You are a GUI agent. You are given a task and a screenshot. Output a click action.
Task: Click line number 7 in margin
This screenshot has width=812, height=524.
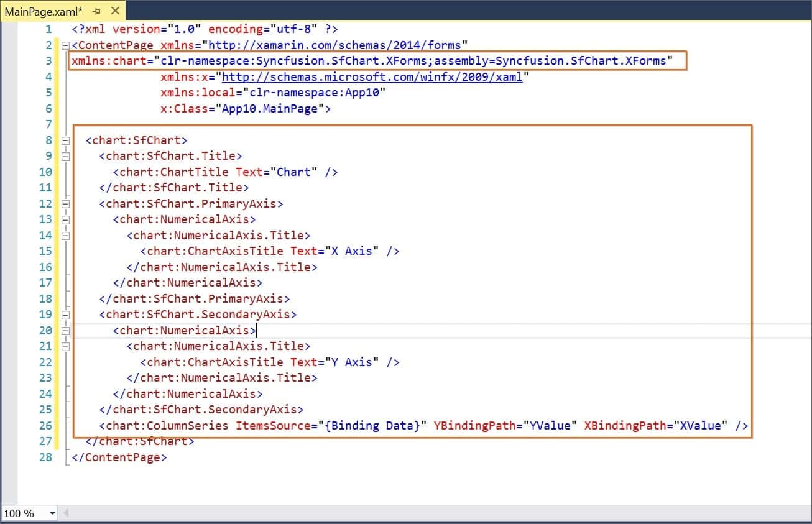click(x=49, y=124)
